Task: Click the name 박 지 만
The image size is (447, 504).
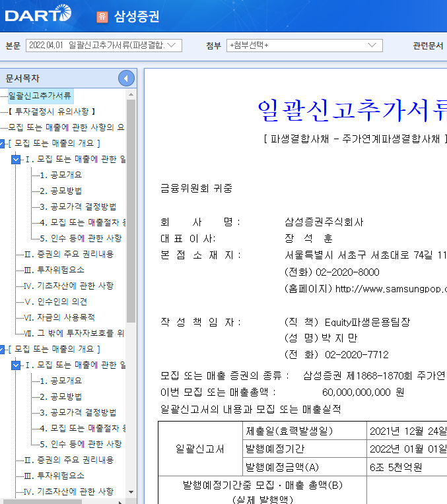Action: tap(339, 338)
